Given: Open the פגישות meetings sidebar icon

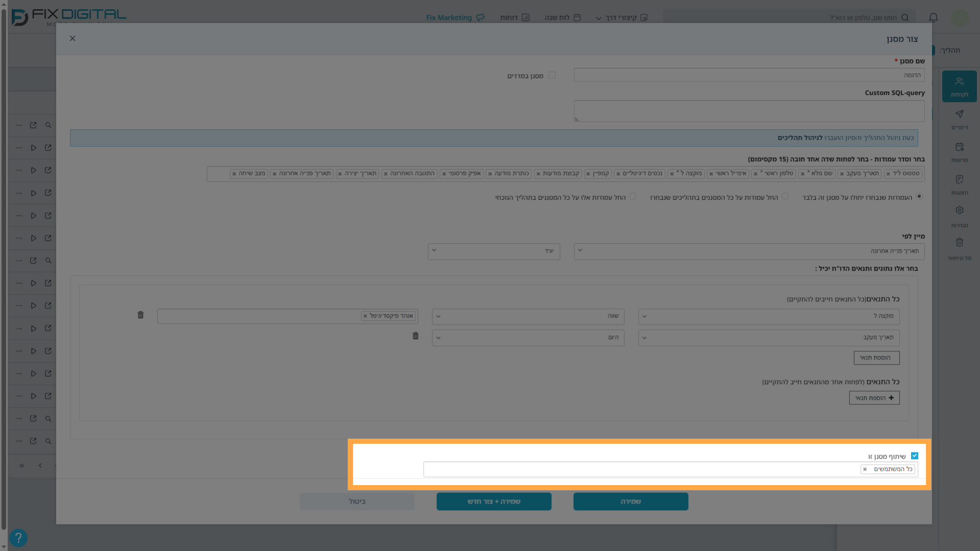Looking at the screenshot, I should click(x=959, y=152).
